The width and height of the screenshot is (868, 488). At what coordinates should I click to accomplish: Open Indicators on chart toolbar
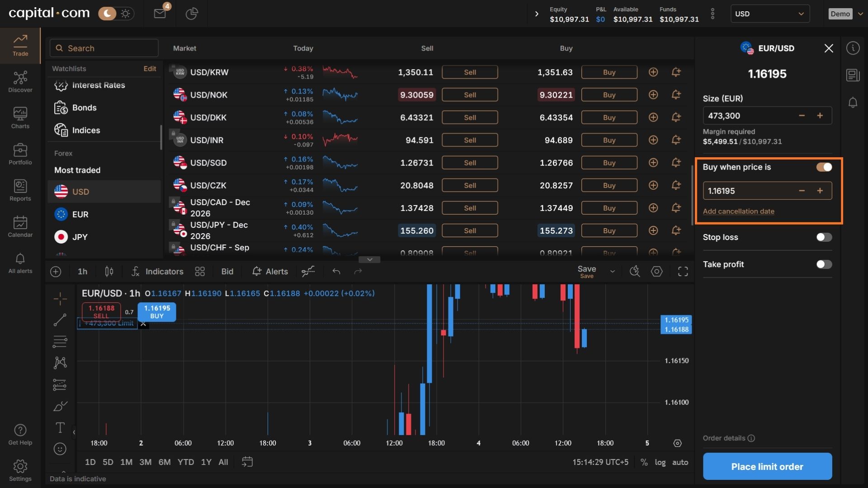(157, 271)
